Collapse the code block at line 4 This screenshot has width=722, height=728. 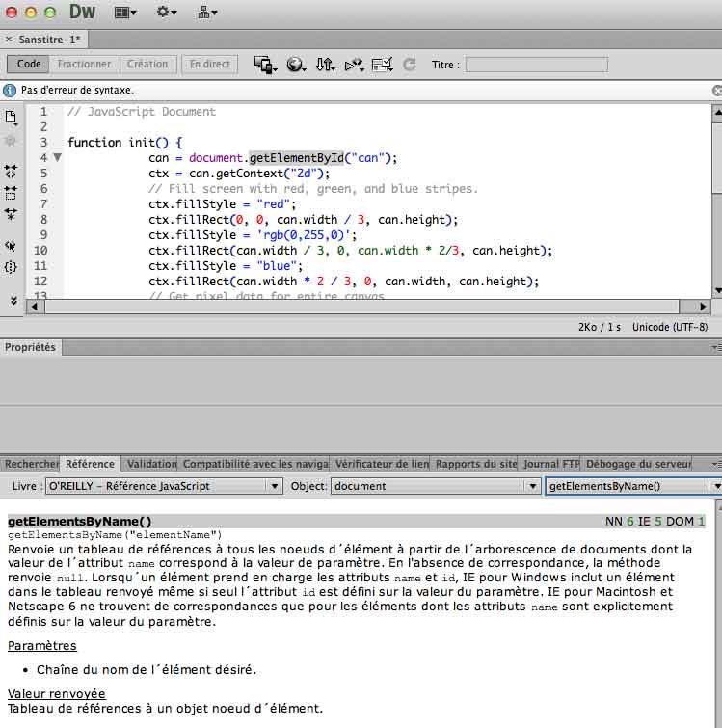58,158
